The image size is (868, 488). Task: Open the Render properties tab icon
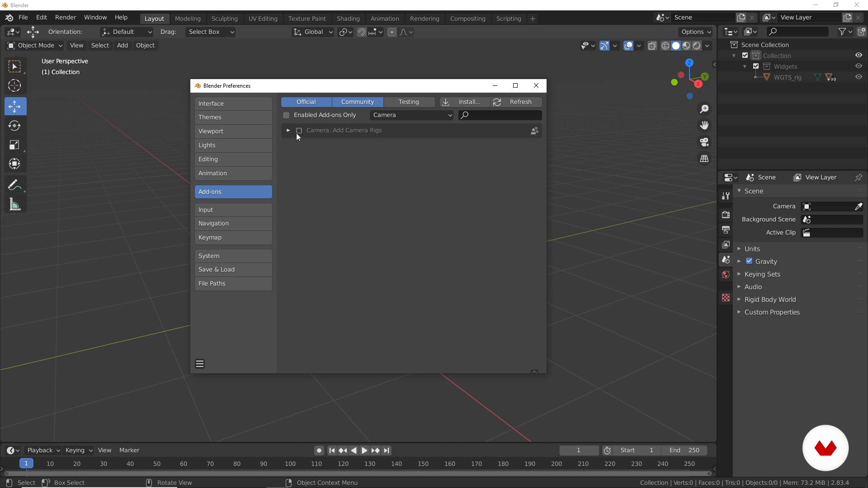726,215
